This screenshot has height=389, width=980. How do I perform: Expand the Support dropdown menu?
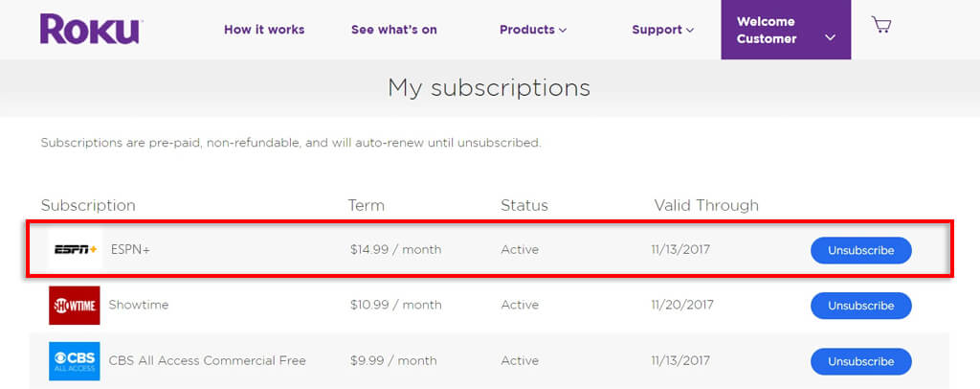pyautogui.click(x=662, y=30)
